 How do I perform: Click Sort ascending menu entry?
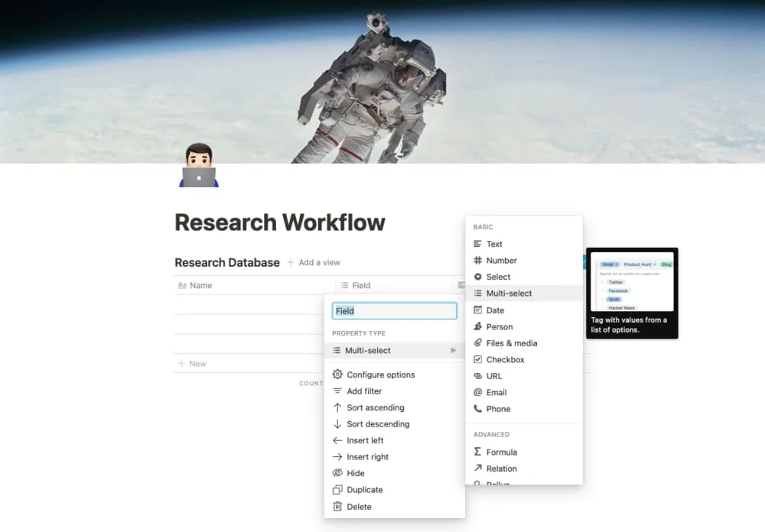tap(394, 407)
